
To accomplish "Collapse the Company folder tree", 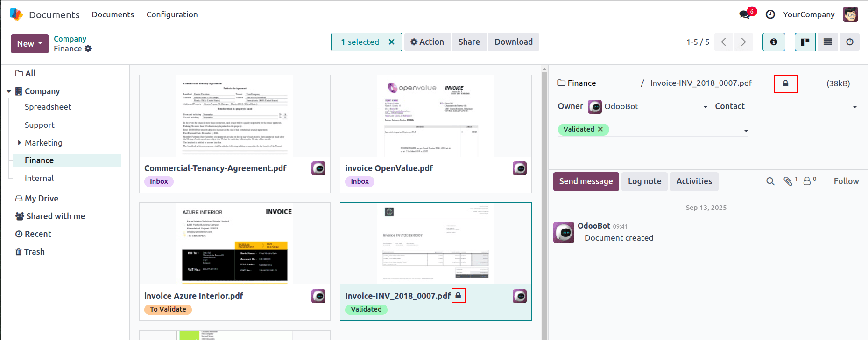I will [x=9, y=91].
